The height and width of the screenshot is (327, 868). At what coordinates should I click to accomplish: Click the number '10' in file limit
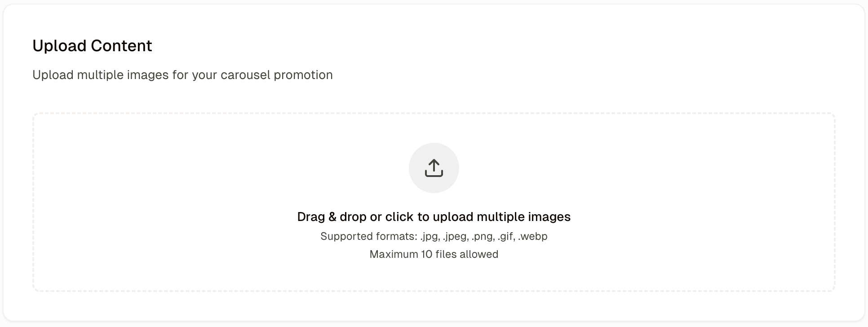427,254
